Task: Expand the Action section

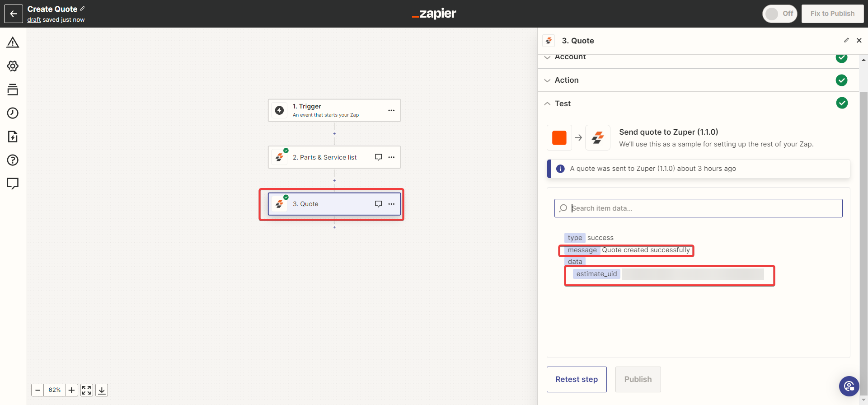Action: point(698,80)
